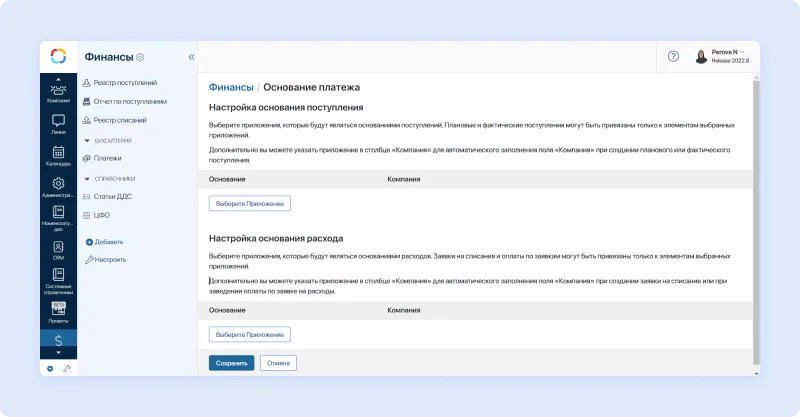Click the Настроить link in the sidebar

[x=106, y=259]
